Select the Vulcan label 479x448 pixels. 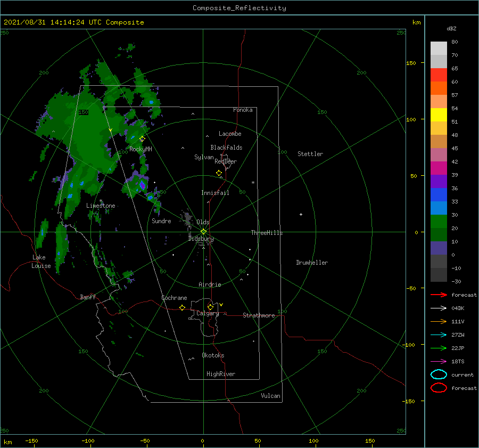coord(270,396)
